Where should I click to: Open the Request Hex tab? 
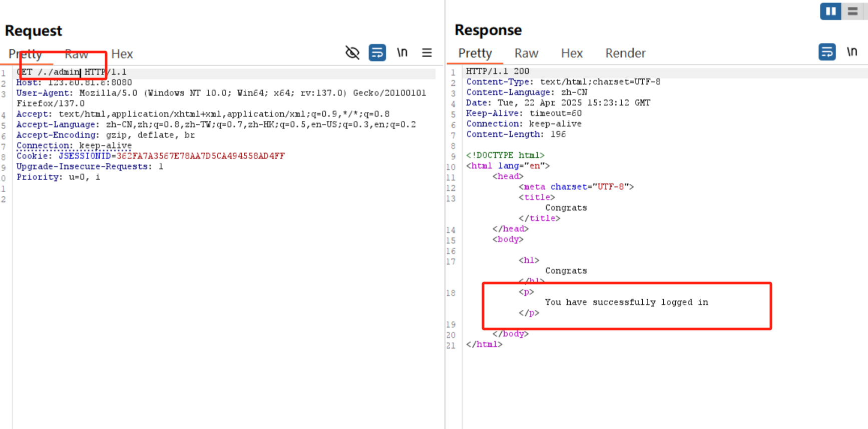122,54
